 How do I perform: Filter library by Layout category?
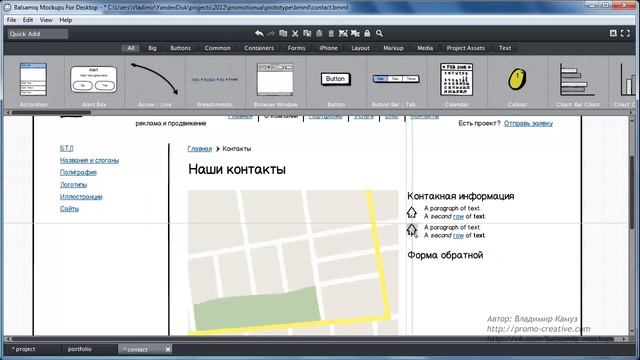point(360,48)
